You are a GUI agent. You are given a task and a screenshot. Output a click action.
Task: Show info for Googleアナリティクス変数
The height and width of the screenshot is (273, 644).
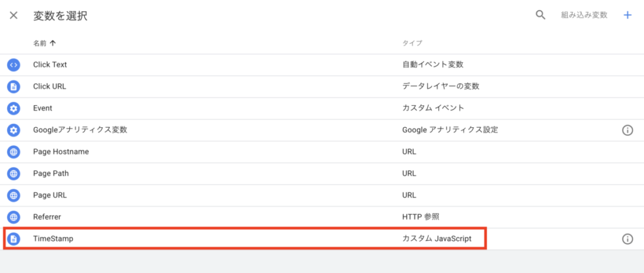627,130
